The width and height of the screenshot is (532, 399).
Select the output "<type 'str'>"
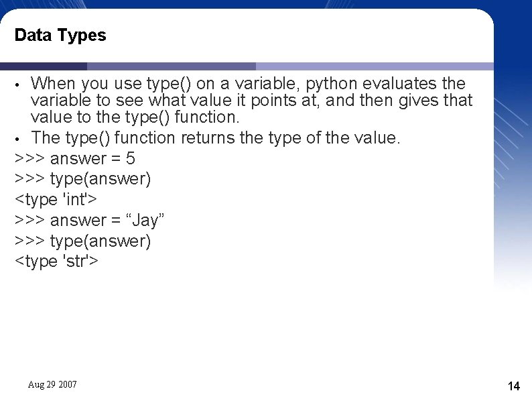pos(56,262)
